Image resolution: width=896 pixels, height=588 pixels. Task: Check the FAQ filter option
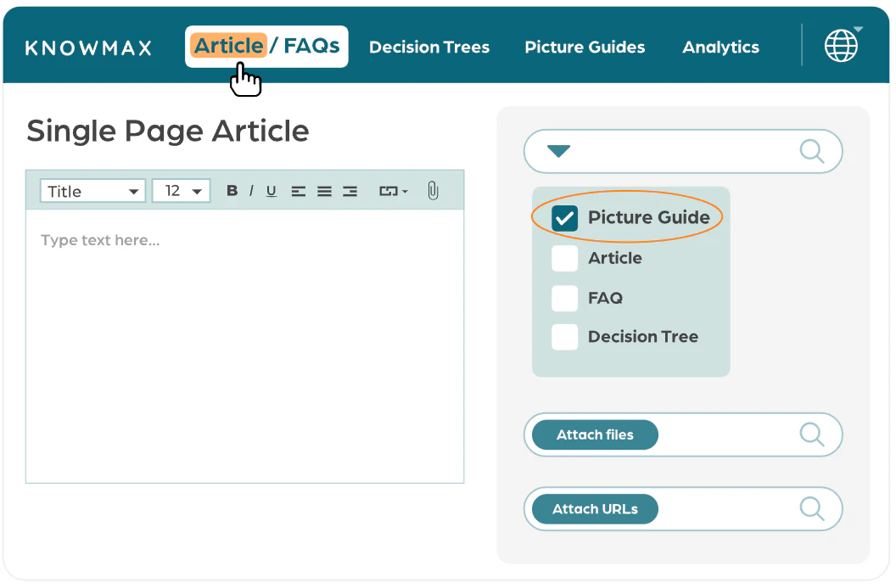tap(565, 298)
